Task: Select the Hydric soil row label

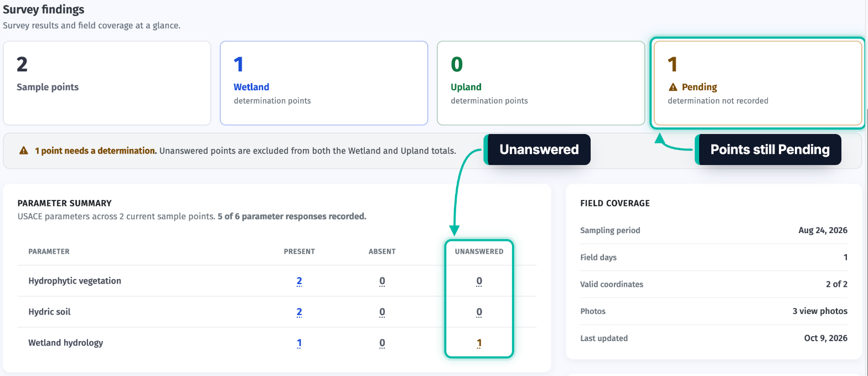Action: coord(49,312)
